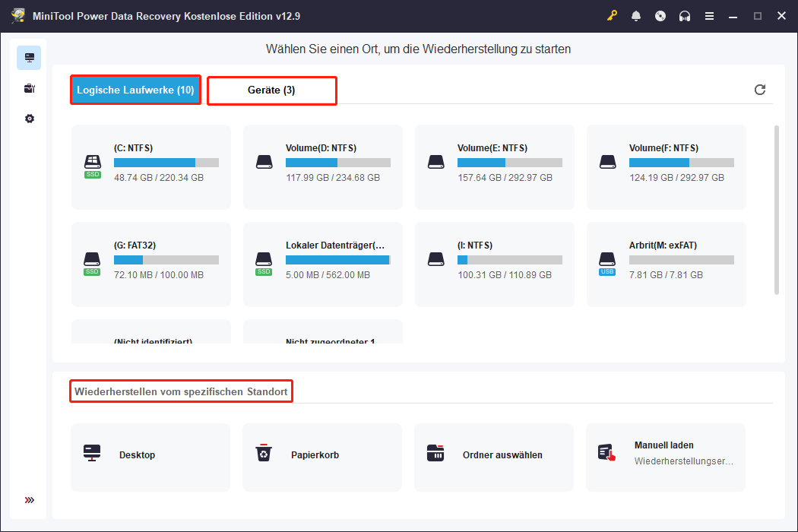Expand sidebar with the red chevrons
The image size is (798, 532).
point(30,500)
